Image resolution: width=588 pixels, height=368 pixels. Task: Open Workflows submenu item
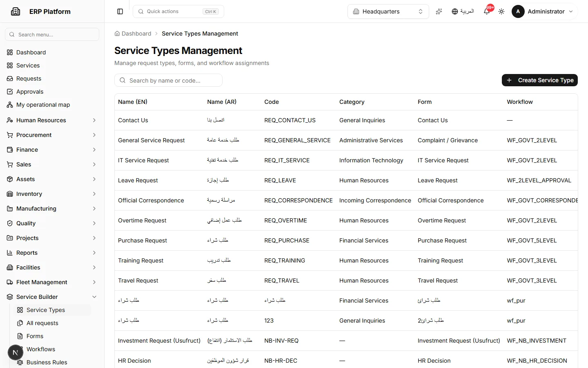point(52,349)
